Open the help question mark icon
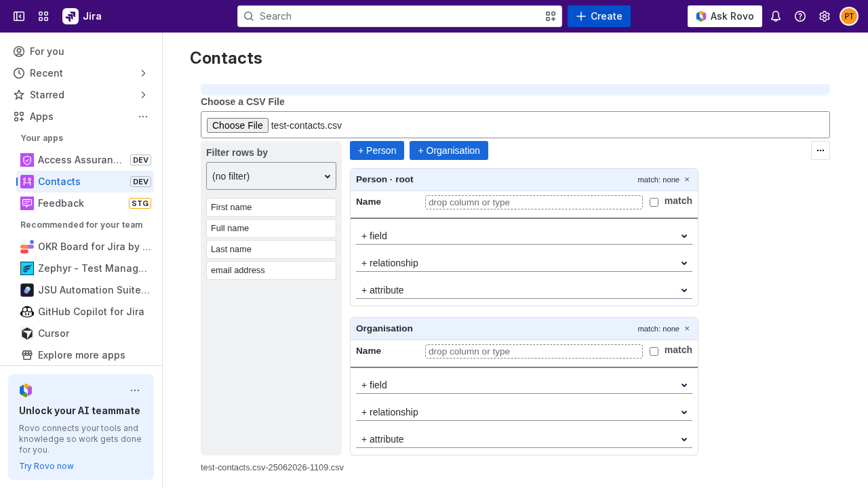This screenshot has height=488, width=868. [x=800, y=16]
